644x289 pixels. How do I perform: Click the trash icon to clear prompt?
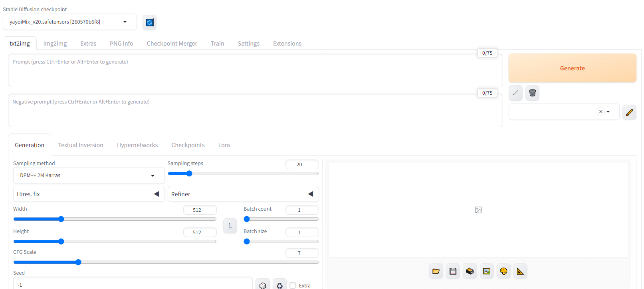[x=532, y=93]
